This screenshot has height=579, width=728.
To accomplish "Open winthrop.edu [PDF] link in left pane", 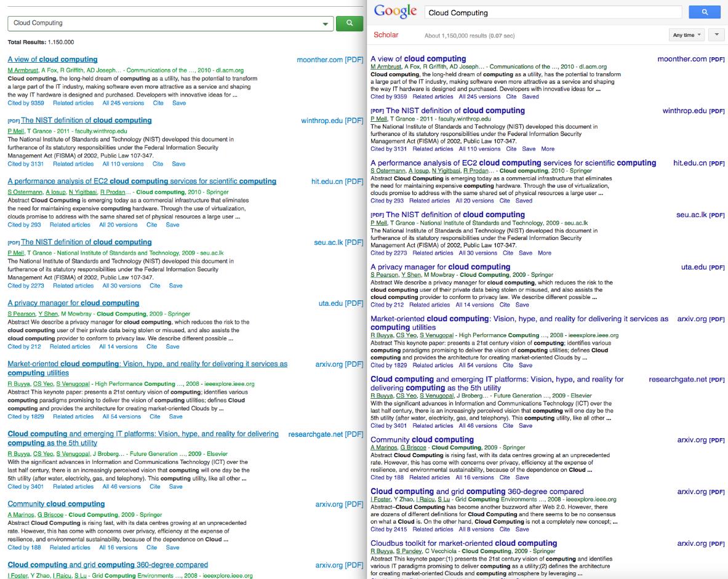I will point(332,121).
